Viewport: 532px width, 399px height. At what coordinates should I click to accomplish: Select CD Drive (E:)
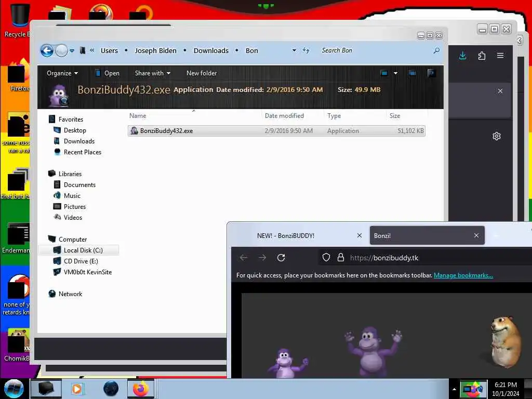(x=81, y=261)
